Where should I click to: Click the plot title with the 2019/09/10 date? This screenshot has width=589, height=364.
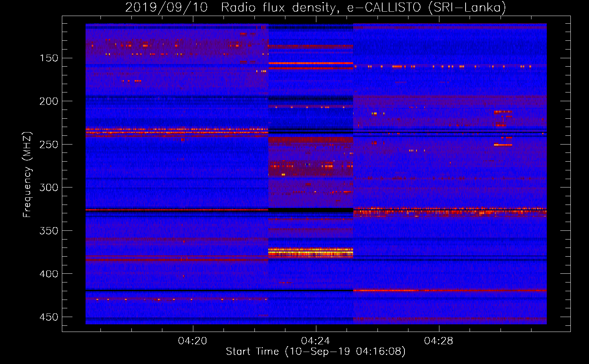(x=316, y=7)
